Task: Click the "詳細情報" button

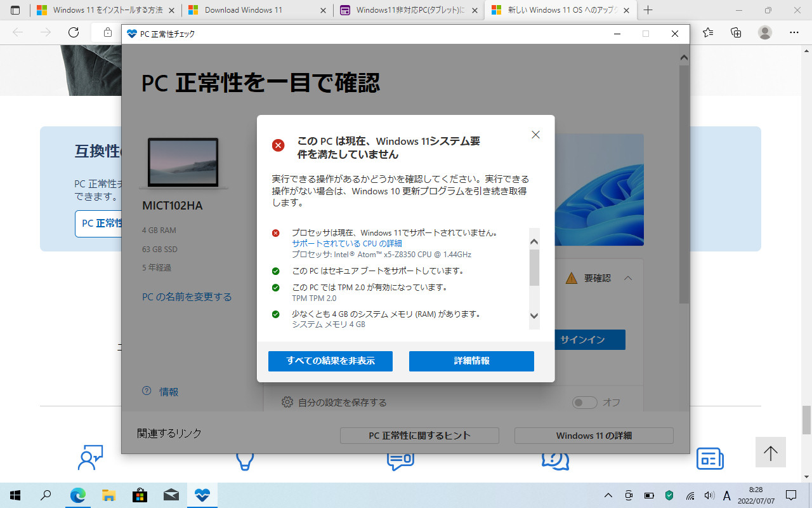Action: point(471,361)
